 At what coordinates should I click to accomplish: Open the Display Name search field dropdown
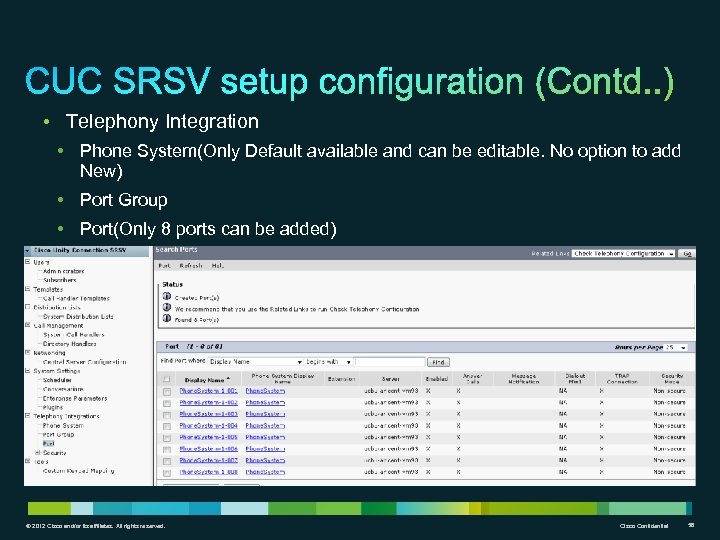click(x=256, y=362)
